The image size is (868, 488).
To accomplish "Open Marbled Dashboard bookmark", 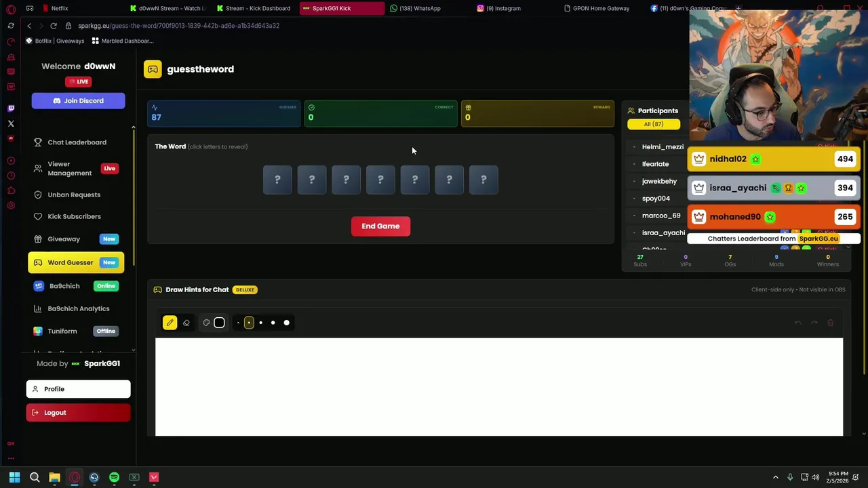I will (x=123, y=41).
